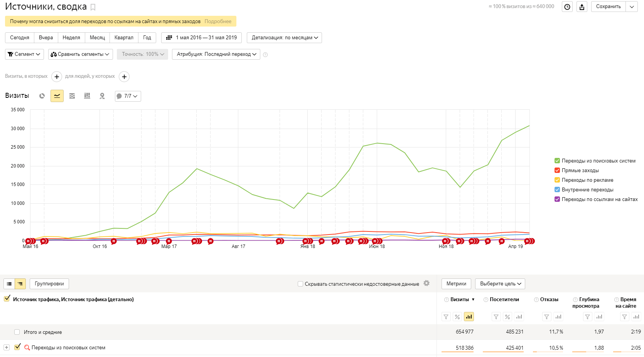This screenshot has height=357, width=644.
Task: Show Посетители as percentages
Action: pyautogui.click(x=507, y=317)
